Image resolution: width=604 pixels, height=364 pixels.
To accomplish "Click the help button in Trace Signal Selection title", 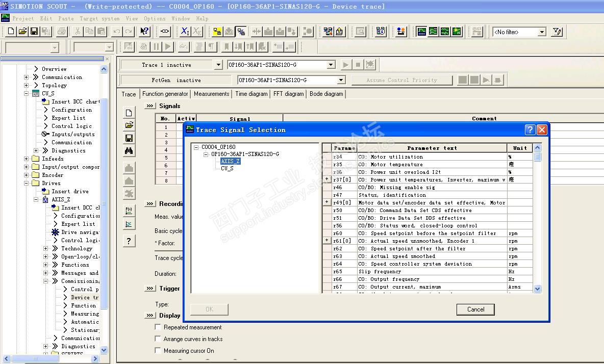I will 530,129.
